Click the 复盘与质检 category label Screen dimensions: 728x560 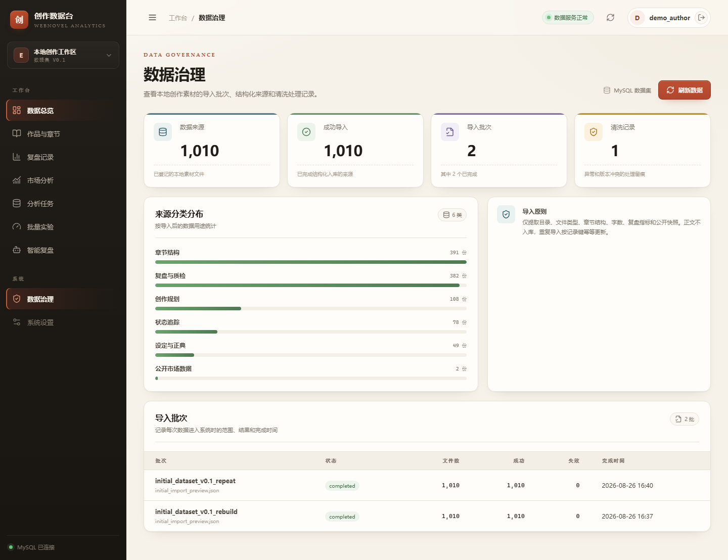[x=170, y=276]
